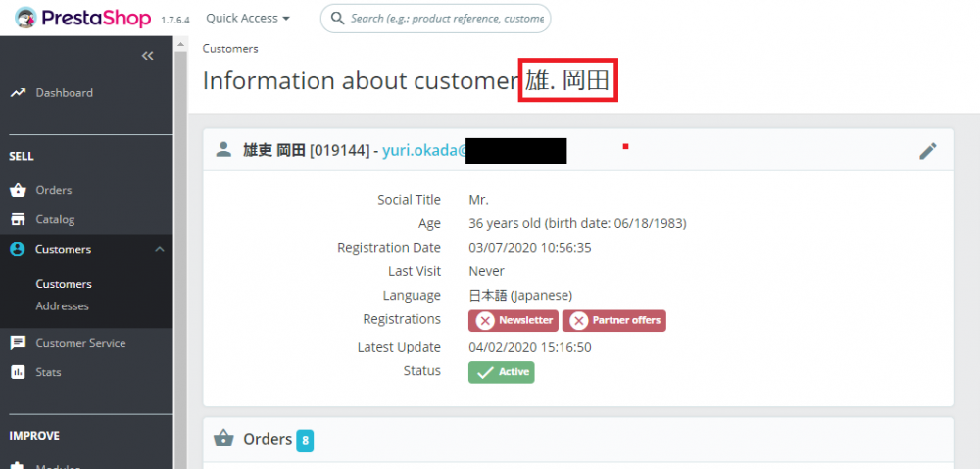Open Orders in the sidebar menu
The width and height of the screenshot is (980, 469).
click(54, 190)
